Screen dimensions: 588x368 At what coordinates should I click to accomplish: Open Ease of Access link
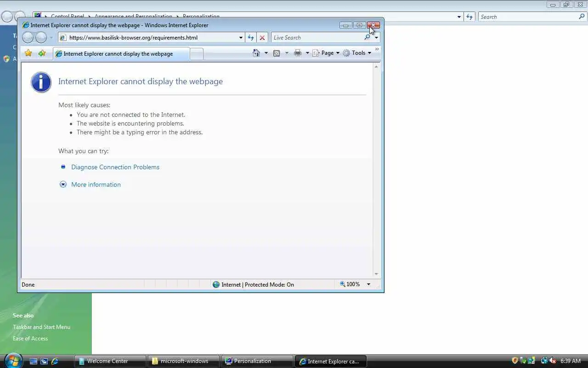coord(30,339)
